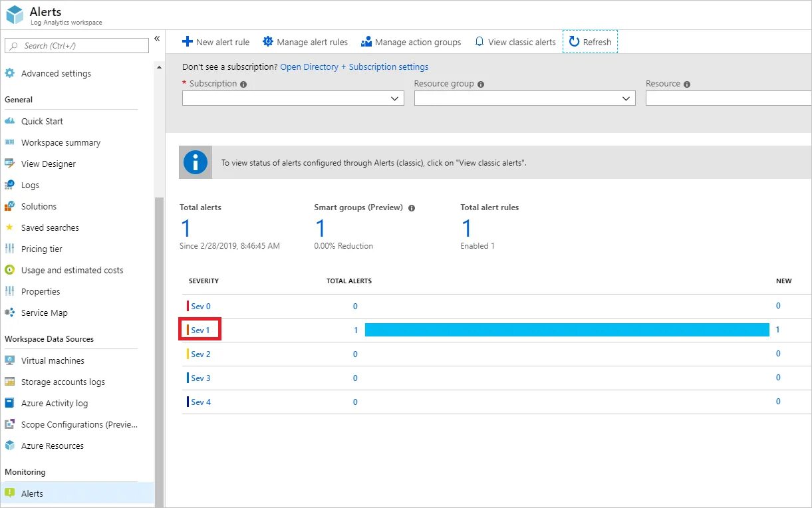Image resolution: width=812 pixels, height=508 pixels.
Task: Open Usage and estimated costs
Action: click(x=72, y=270)
